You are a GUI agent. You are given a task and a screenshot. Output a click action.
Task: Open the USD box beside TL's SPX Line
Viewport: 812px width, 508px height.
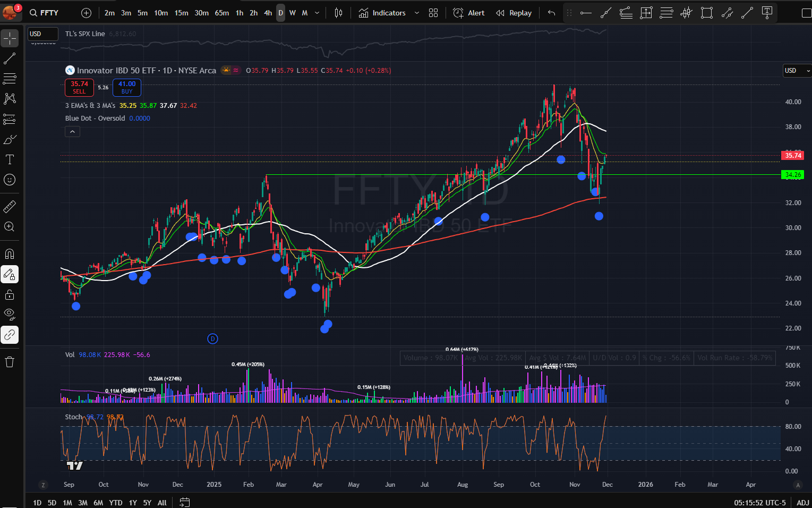pos(43,34)
